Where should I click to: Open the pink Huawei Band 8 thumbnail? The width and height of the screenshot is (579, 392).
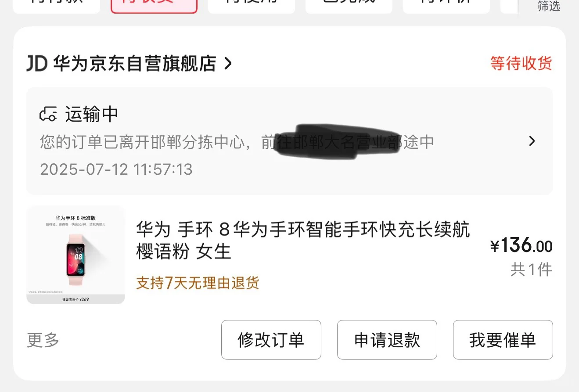[76, 255]
